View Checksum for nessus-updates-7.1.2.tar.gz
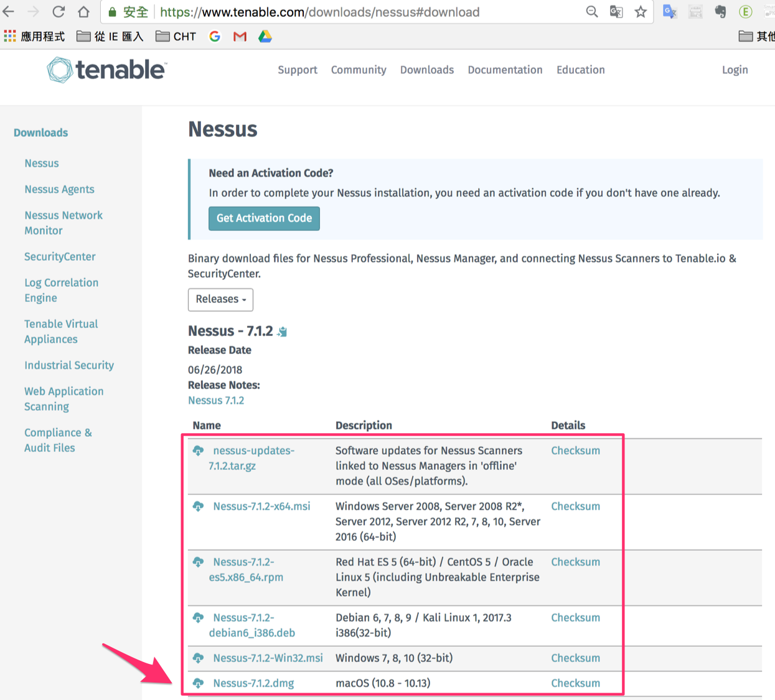Screen dimensions: 775x700 coord(576,450)
